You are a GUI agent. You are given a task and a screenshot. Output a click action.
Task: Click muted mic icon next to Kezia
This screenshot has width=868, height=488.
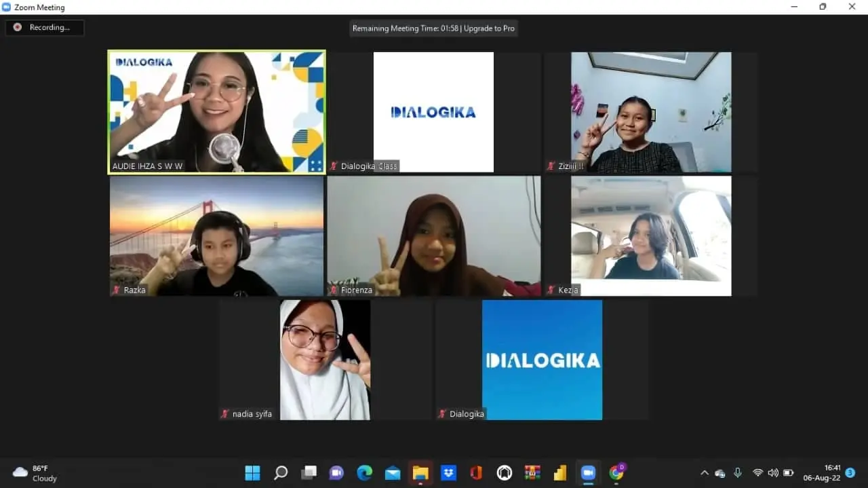551,290
